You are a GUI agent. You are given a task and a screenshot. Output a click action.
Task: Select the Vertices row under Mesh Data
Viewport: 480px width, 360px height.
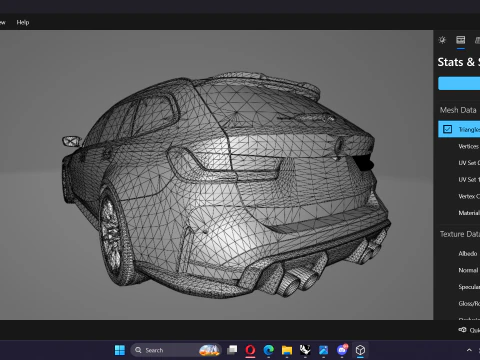459,146
